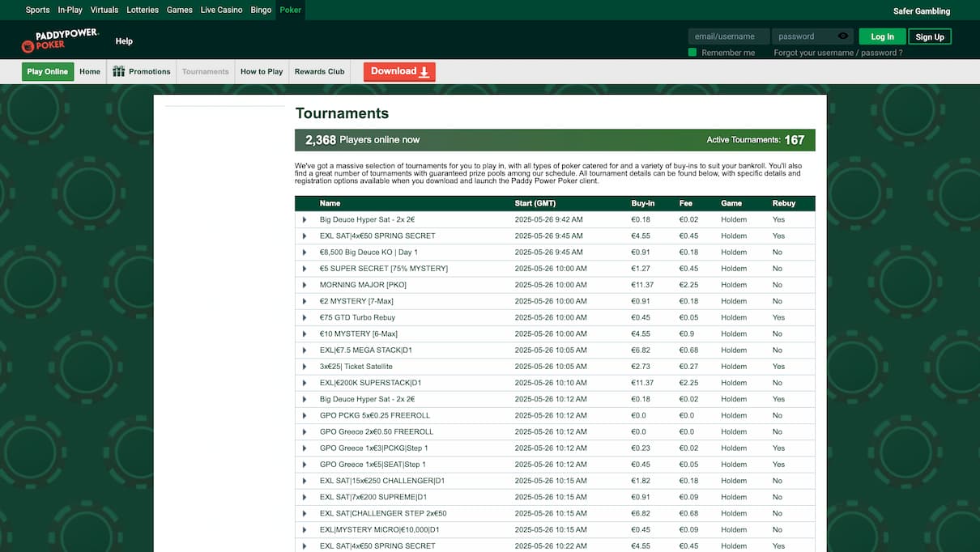The width and height of the screenshot is (980, 552).
Task: Click the Help link
Action: [124, 41]
